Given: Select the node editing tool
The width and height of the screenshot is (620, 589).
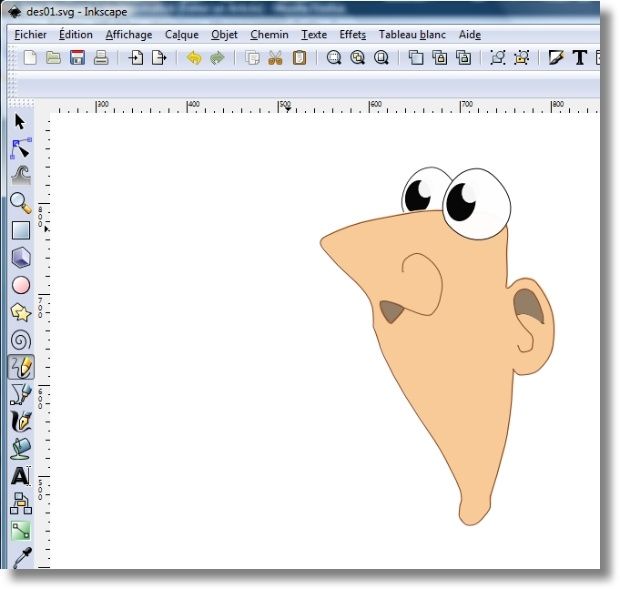Looking at the screenshot, I should [21, 149].
